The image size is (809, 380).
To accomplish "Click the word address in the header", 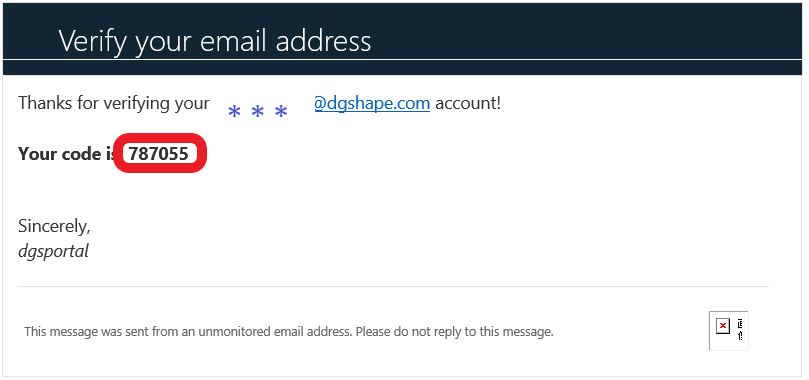I will pyautogui.click(x=323, y=41).
